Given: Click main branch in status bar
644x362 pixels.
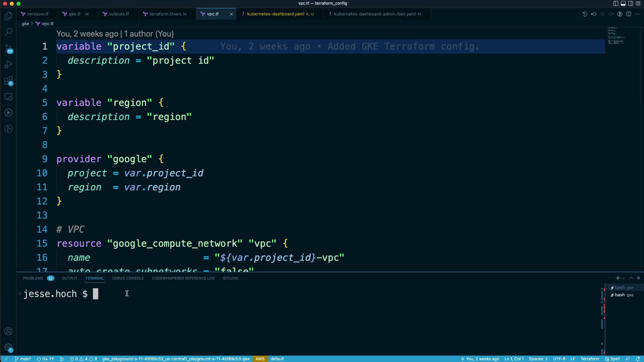Looking at the screenshot, I should click(23, 359).
